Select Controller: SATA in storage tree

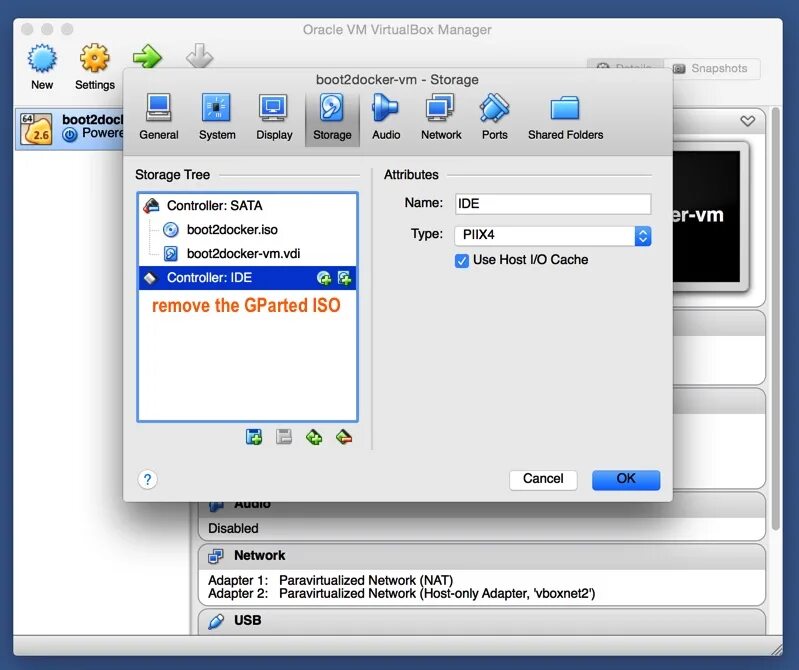[x=248, y=205]
